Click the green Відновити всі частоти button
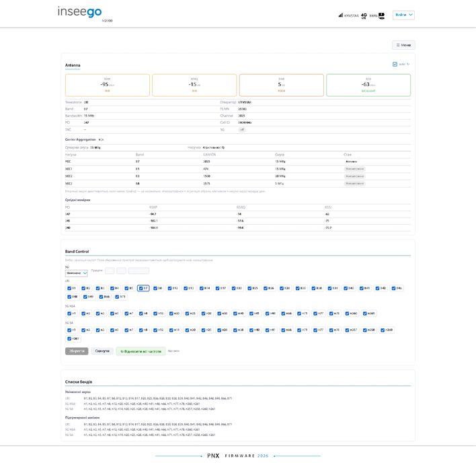The height and width of the screenshot is (471, 476). click(141, 351)
